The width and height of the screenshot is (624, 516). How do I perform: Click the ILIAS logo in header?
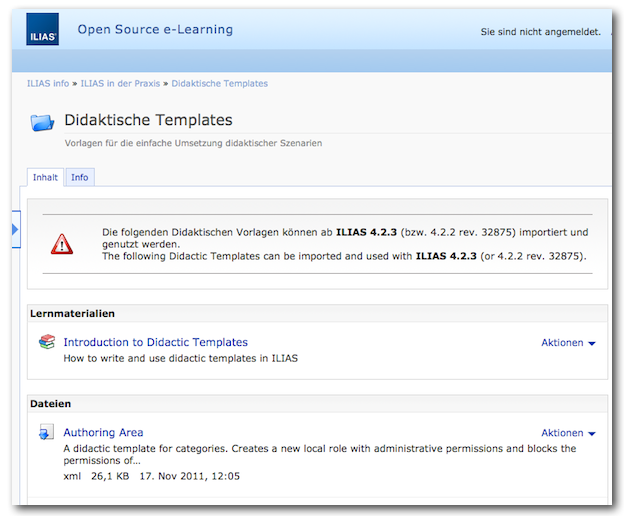42,30
